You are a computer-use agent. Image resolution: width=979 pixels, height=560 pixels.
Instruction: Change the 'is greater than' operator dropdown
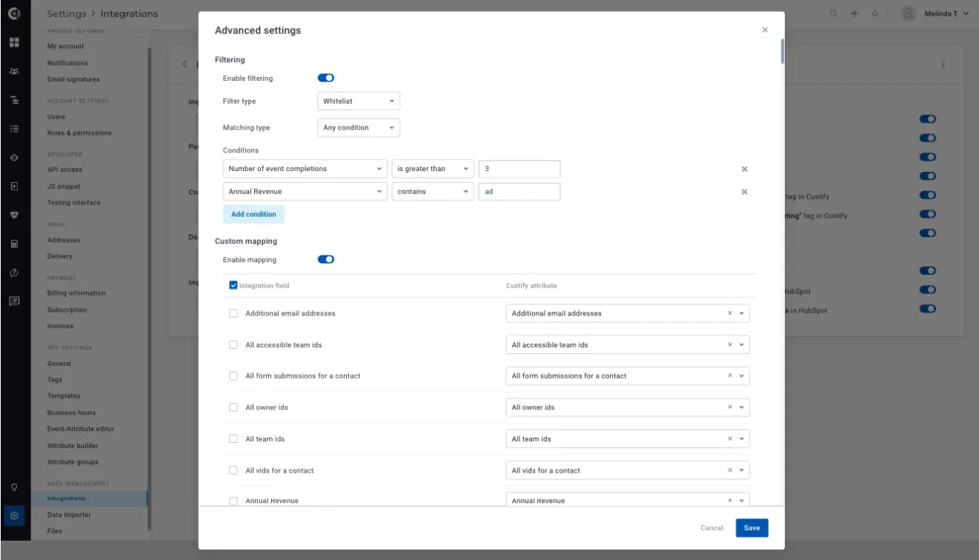(x=433, y=169)
